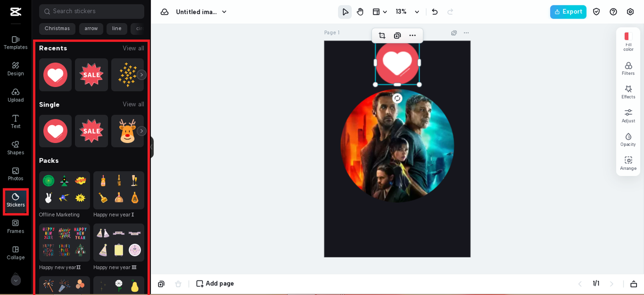Open the Untitled image name dropdown
The width and height of the screenshot is (644, 295).
[202, 12]
